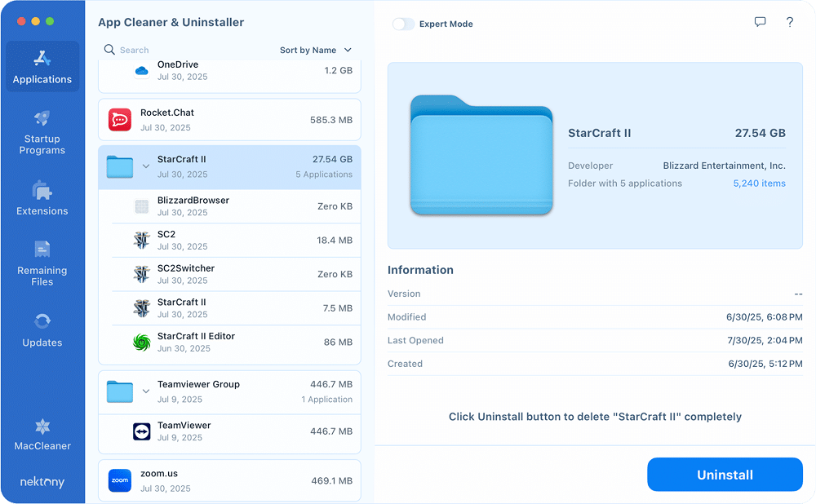Screen dimensions: 816x504
Task: Click the Uninstall button
Action: coord(725,475)
